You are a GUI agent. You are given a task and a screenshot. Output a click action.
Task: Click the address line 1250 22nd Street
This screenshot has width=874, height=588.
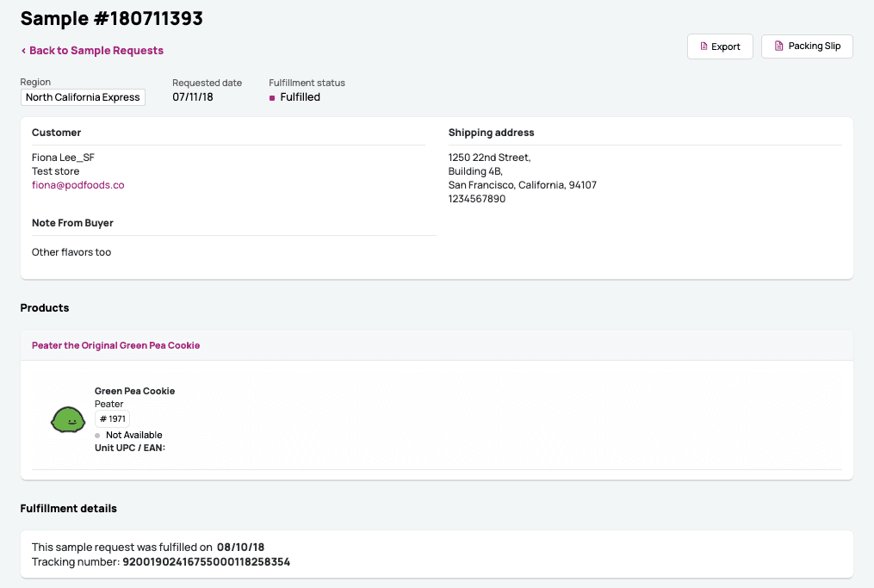coord(489,158)
